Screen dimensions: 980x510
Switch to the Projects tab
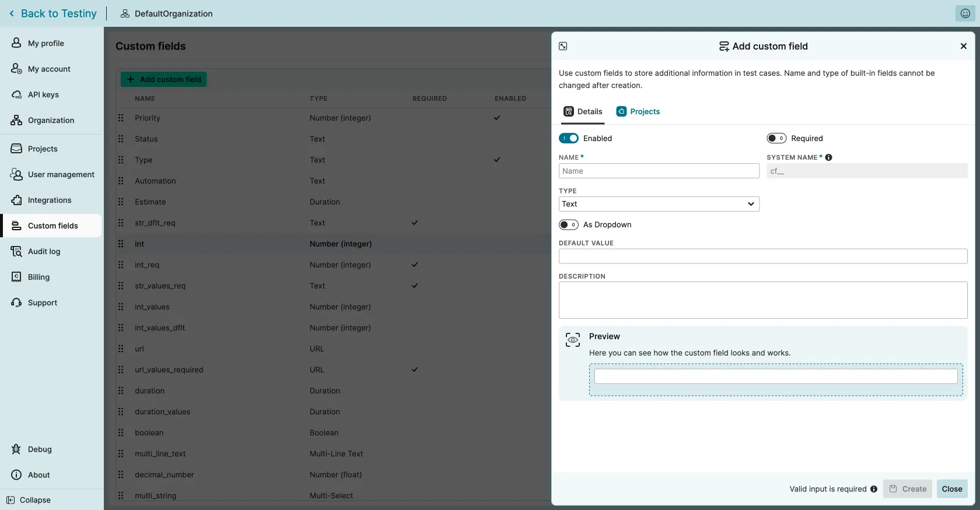pos(638,111)
